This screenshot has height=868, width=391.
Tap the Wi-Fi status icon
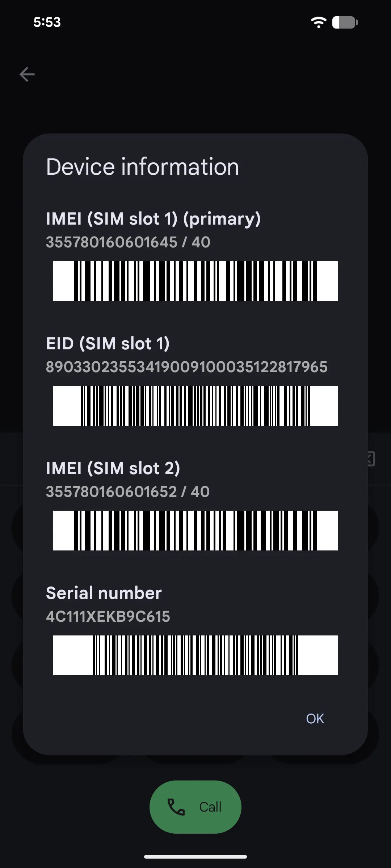pos(318,22)
